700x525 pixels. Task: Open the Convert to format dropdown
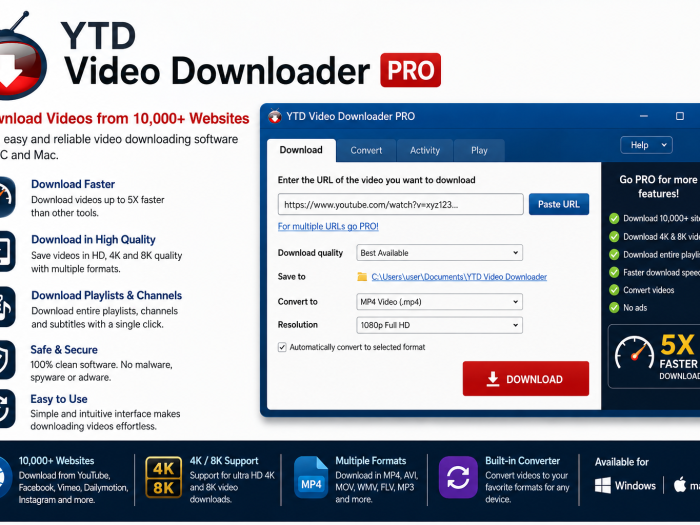439,302
